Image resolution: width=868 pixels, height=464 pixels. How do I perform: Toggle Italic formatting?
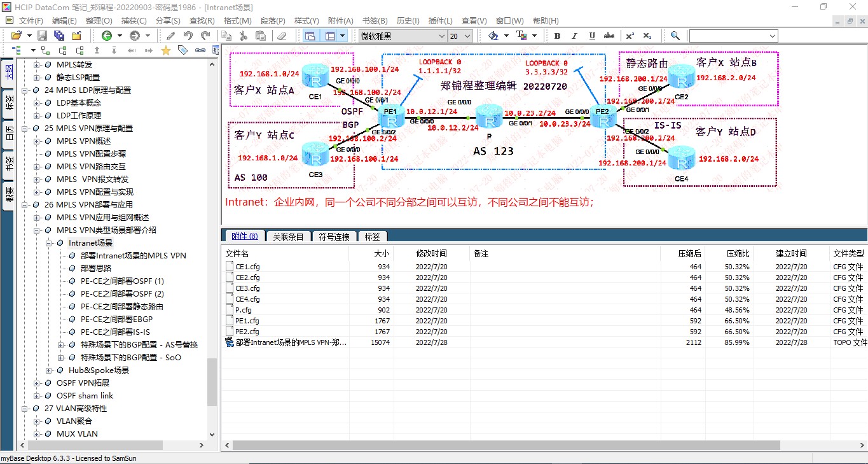574,36
